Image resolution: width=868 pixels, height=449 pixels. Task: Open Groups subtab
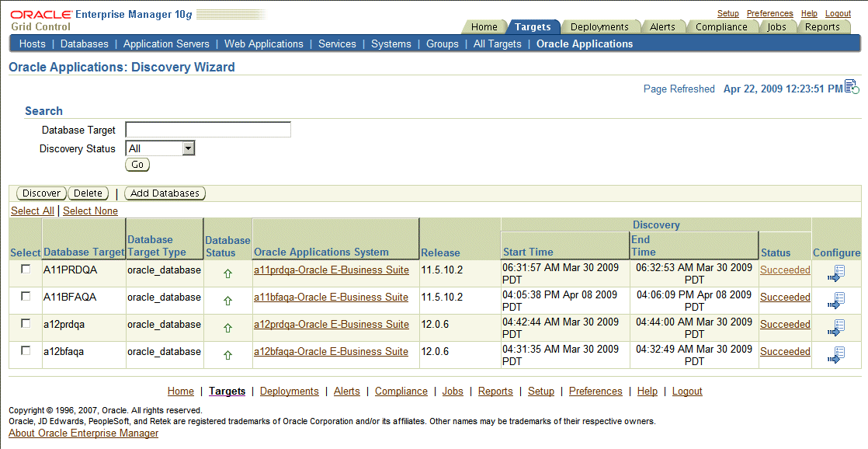click(443, 44)
